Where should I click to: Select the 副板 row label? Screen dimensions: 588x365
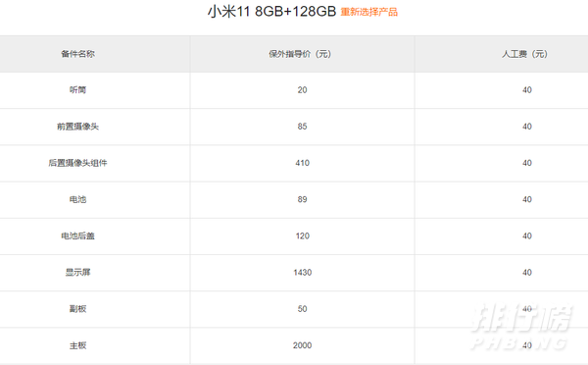78,309
